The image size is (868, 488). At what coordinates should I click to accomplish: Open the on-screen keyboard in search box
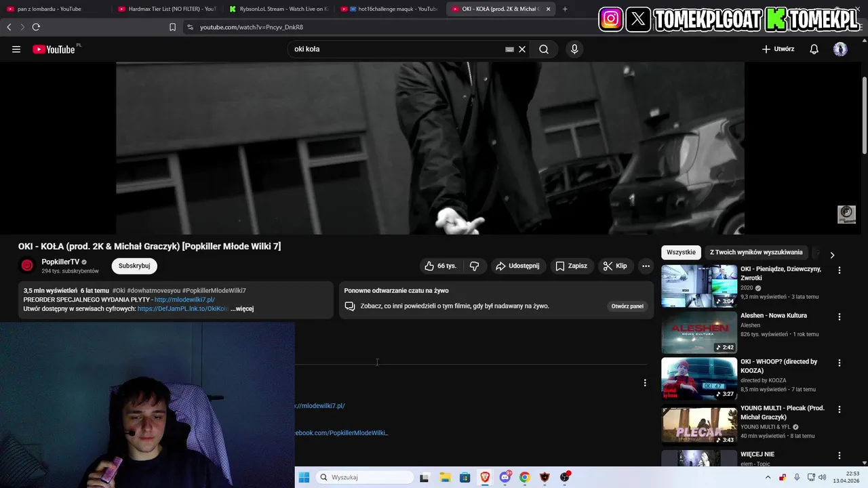[509, 49]
